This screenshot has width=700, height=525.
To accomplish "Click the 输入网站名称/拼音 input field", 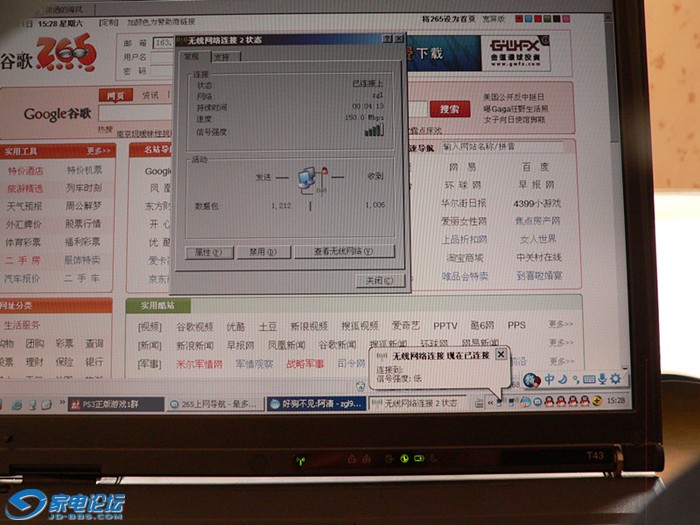I will [x=504, y=146].
